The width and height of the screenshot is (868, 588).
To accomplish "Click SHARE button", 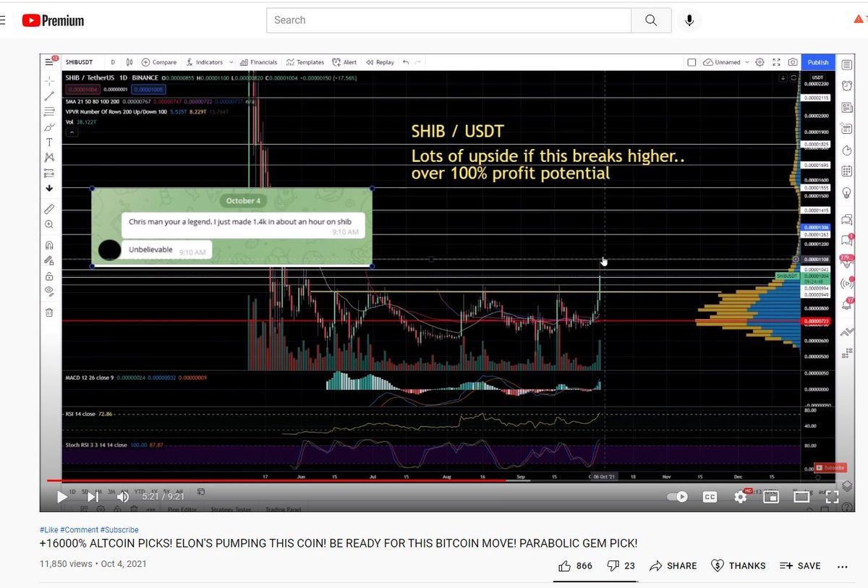I will [x=673, y=566].
